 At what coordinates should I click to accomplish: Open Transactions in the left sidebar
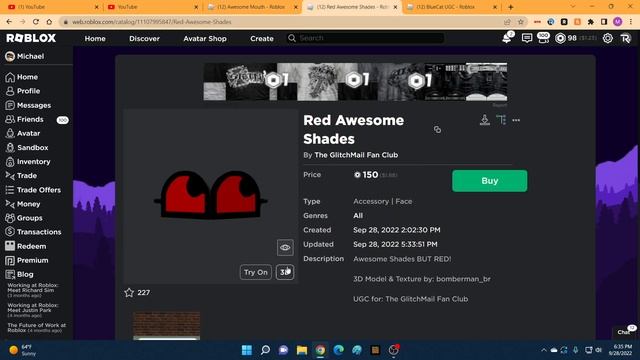point(39,232)
